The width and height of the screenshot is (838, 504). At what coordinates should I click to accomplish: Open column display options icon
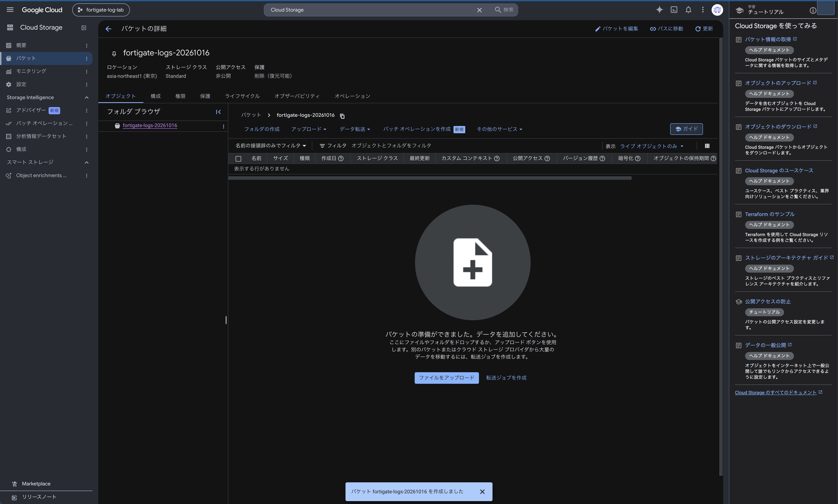pos(707,146)
